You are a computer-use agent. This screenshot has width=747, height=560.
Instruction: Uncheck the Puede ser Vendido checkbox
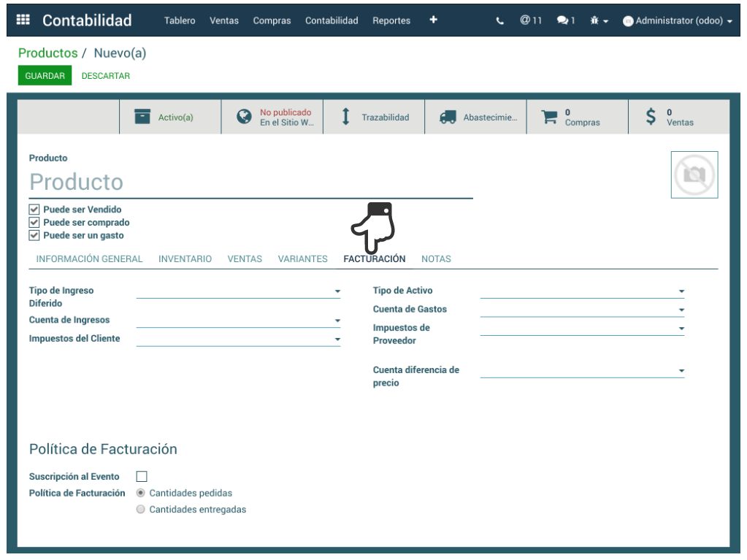click(x=34, y=210)
